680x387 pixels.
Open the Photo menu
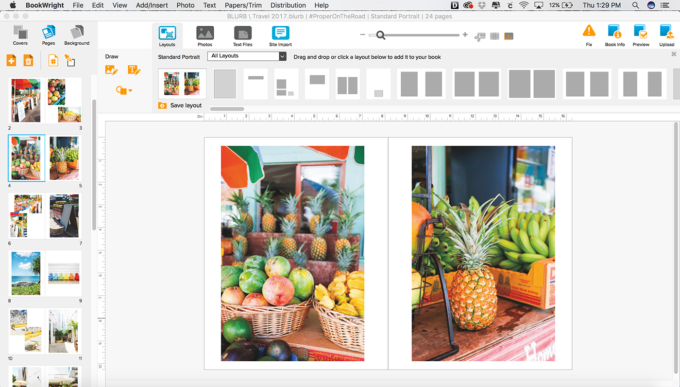185,5
